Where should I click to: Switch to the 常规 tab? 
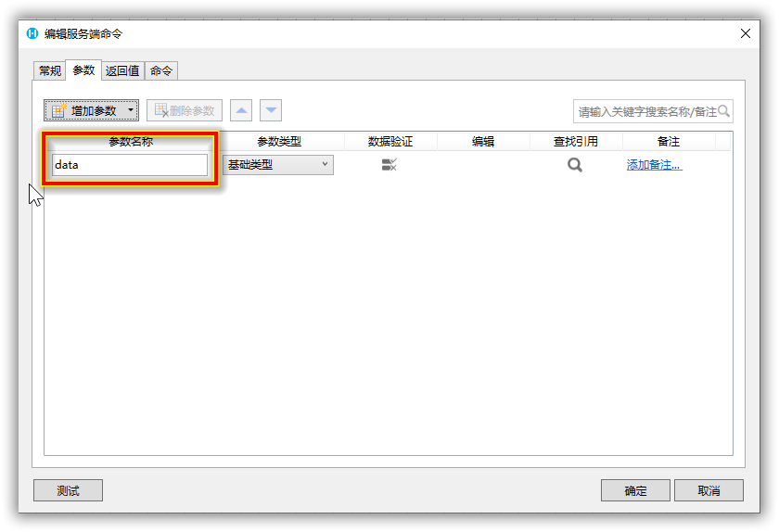50,71
